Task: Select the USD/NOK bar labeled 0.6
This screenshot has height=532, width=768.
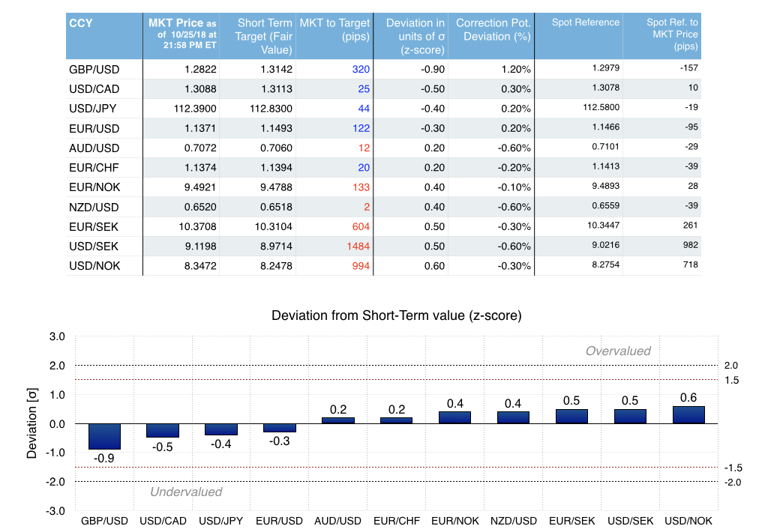Action: click(x=688, y=415)
